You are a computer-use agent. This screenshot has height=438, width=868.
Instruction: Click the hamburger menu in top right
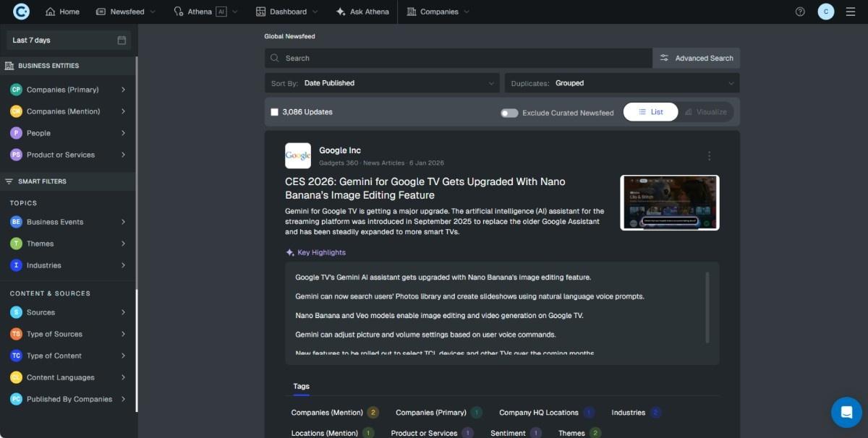pos(851,12)
